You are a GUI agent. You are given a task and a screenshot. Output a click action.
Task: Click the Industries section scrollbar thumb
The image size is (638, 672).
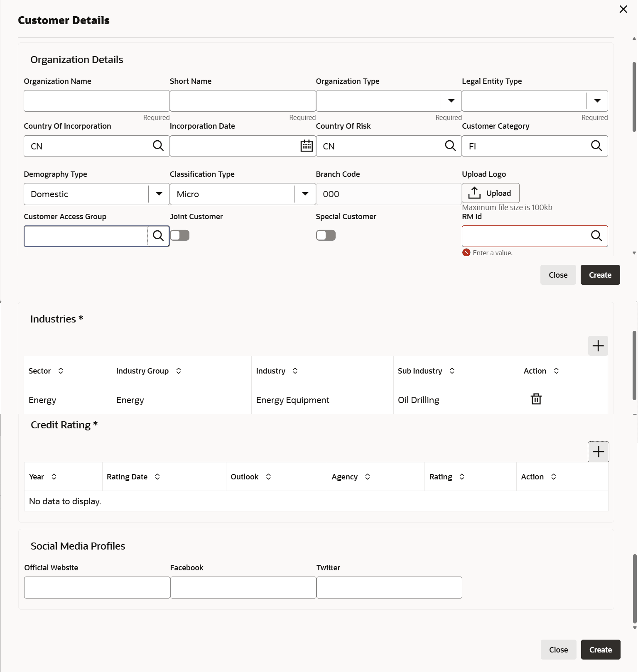pos(634,366)
